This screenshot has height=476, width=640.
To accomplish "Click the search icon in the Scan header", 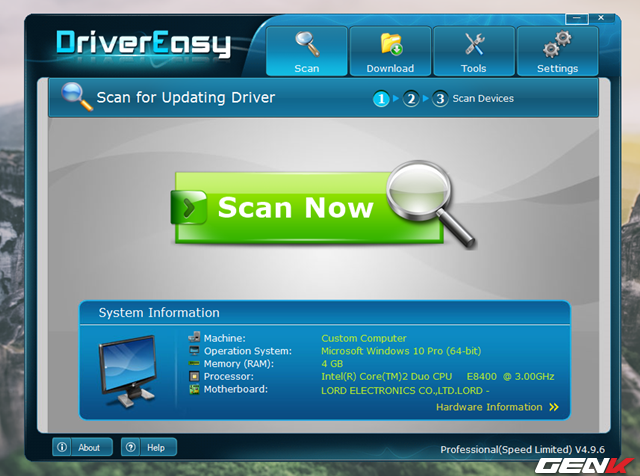I will [76, 97].
